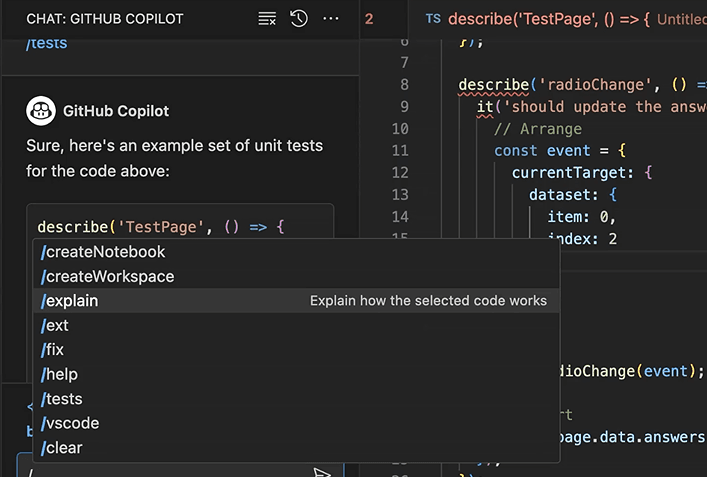Pick the /fix command
Image resolution: width=707 pixels, height=477 pixels.
click(x=296, y=350)
